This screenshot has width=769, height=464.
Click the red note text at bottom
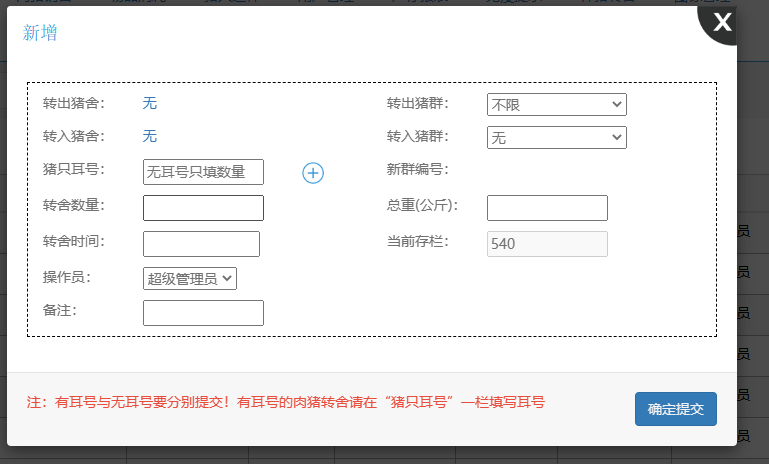click(x=285, y=403)
